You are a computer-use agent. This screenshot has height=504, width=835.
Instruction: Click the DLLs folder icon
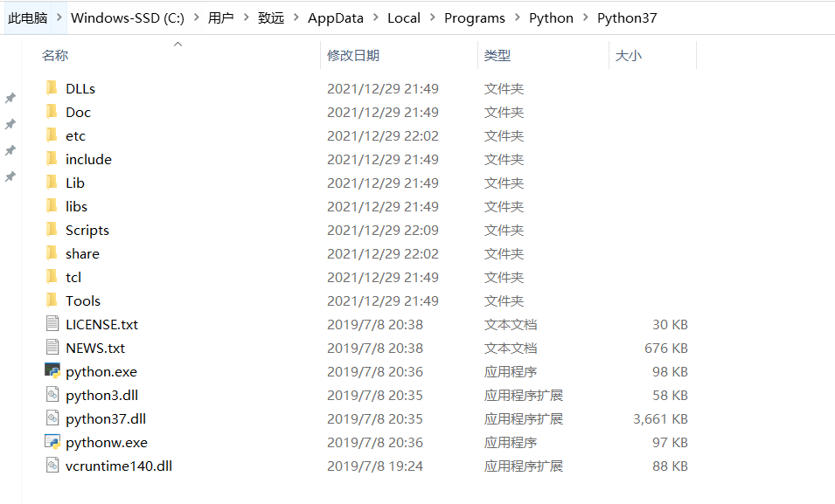pyautogui.click(x=52, y=88)
